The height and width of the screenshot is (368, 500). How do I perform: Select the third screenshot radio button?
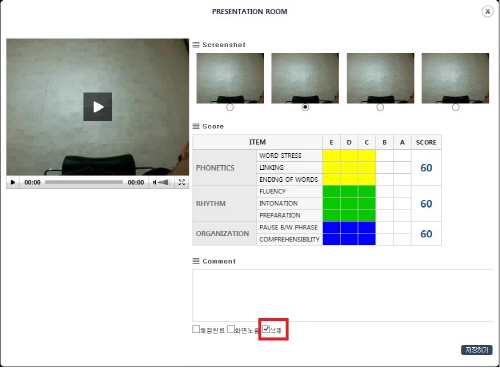pos(380,107)
